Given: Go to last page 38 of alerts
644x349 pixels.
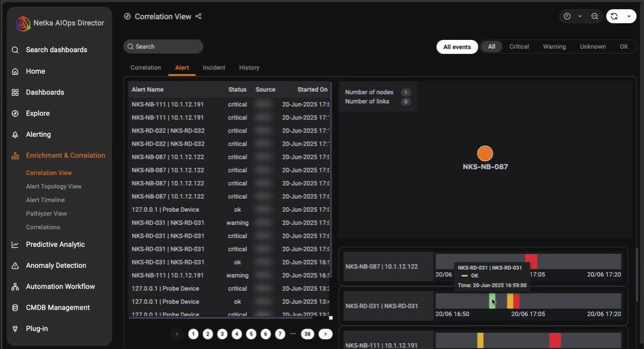Looking at the screenshot, I should tap(308, 334).
